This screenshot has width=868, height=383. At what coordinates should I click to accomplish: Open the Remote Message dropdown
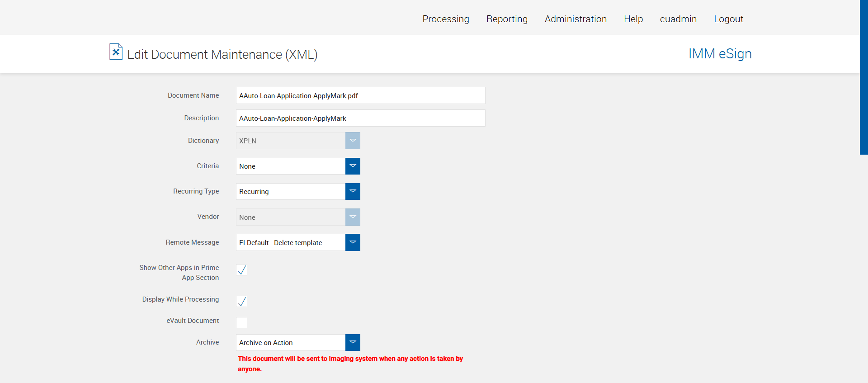point(353,242)
